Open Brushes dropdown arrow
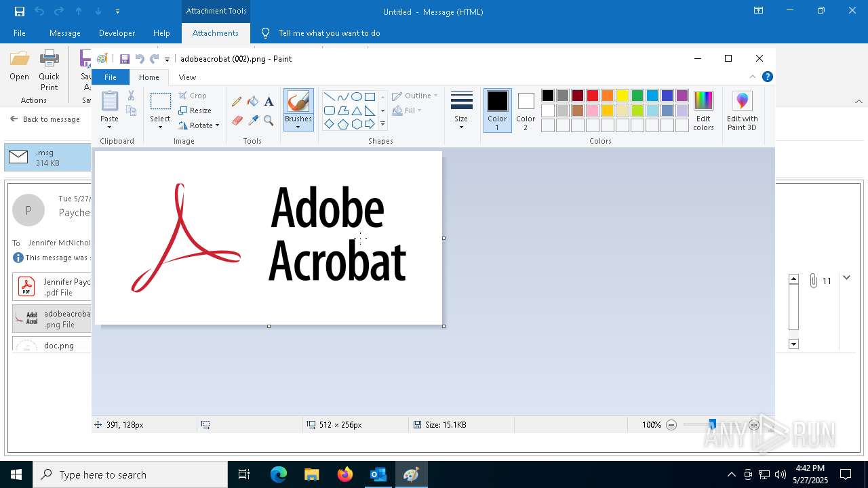Image resolution: width=868 pixels, height=488 pixels. 298,127
